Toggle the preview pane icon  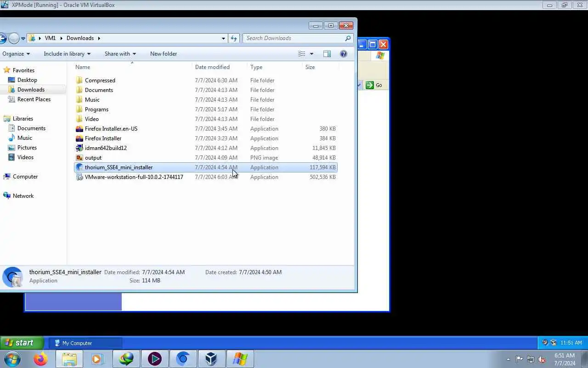327,54
